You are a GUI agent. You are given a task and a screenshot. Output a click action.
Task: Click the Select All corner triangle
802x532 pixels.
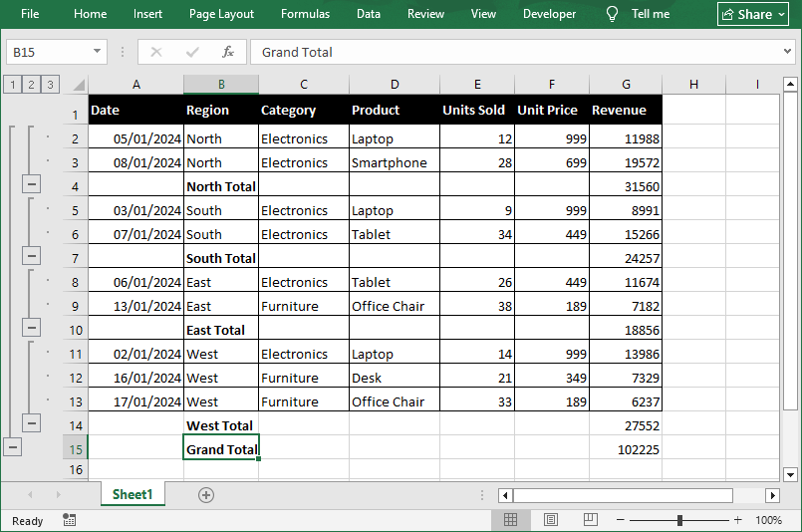click(x=79, y=85)
